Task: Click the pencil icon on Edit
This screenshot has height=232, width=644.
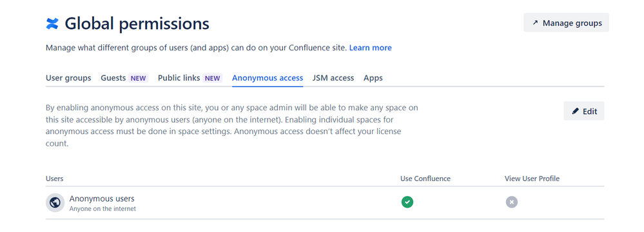Action: pyautogui.click(x=576, y=111)
